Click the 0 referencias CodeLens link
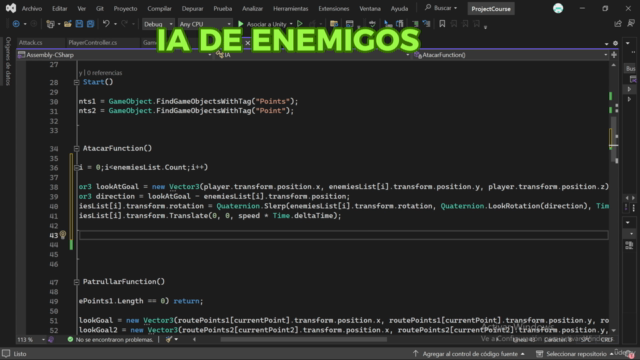 pyautogui.click(x=104, y=73)
